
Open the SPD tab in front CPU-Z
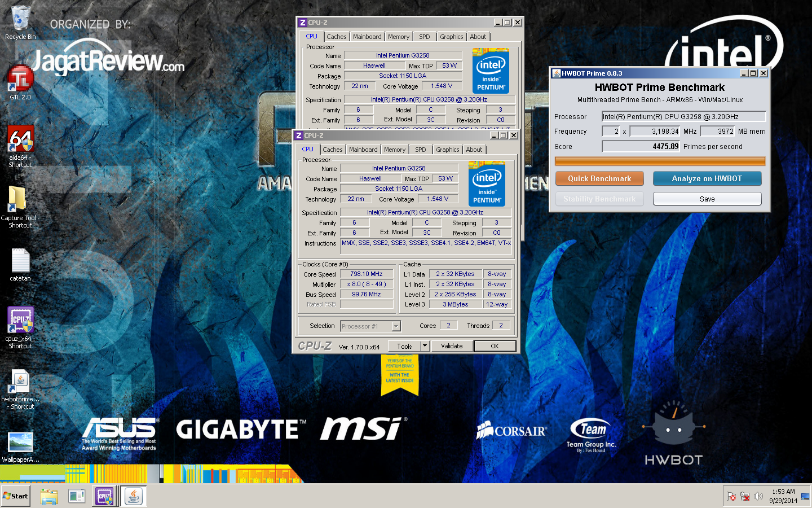(x=421, y=150)
